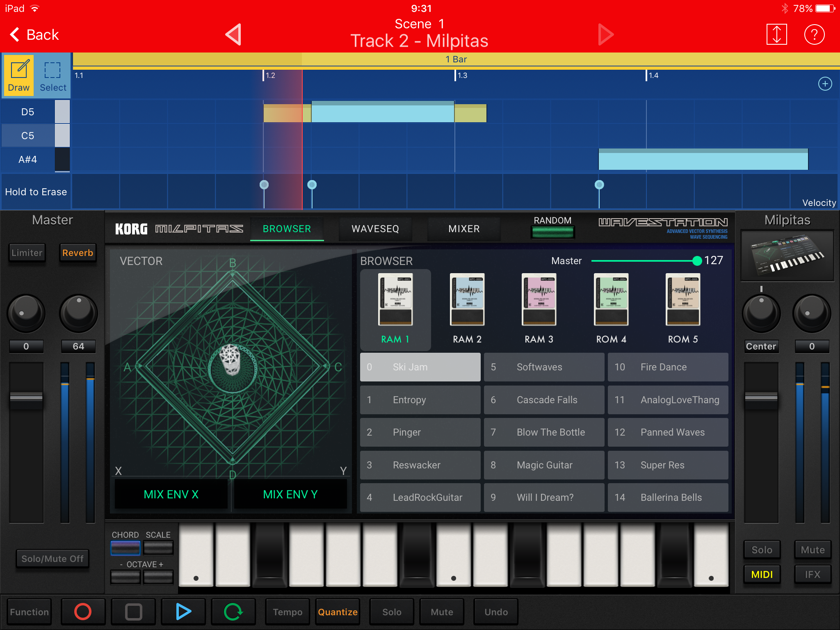The height and width of the screenshot is (630, 840).
Task: Toggle the Master Reverb
Action: coord(78,253)
